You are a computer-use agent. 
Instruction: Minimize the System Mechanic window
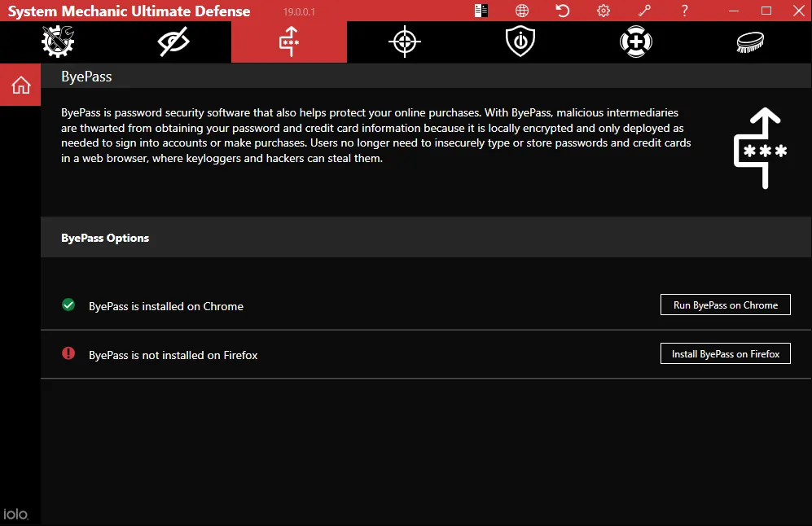[733, 11]
